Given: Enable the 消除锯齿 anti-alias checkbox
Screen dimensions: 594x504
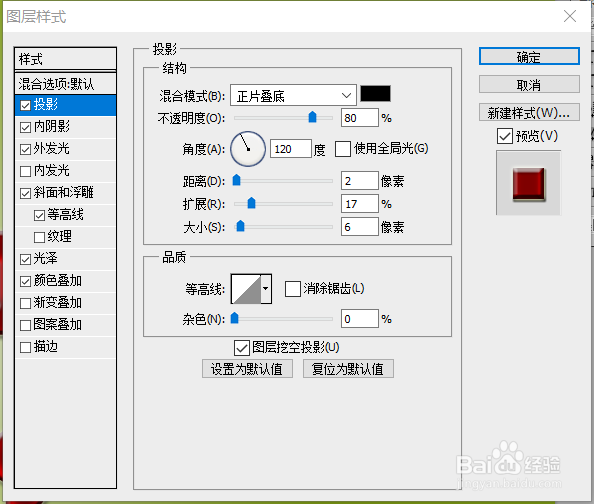Looking at the screenshot, I should (x=293, y=289).
